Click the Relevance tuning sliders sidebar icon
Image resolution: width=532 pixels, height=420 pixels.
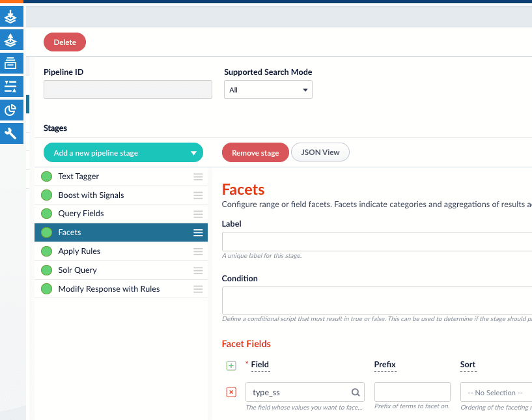[11, 87]
